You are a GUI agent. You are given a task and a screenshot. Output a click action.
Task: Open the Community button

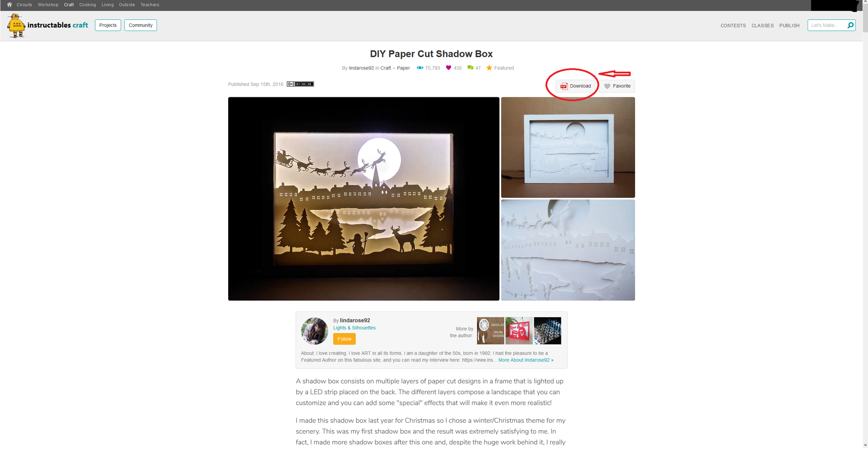(141, 25)
